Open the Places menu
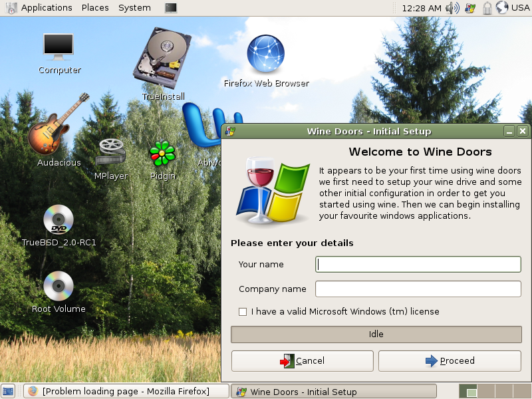Viewport: 532px width, 399px height. 95,7
